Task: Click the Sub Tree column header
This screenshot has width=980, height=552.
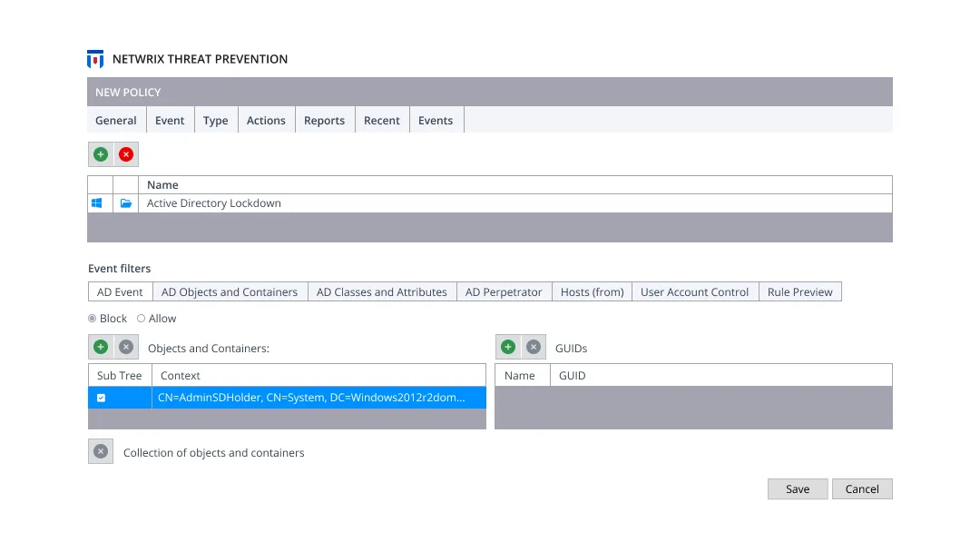Action: (x=120, y=375)
